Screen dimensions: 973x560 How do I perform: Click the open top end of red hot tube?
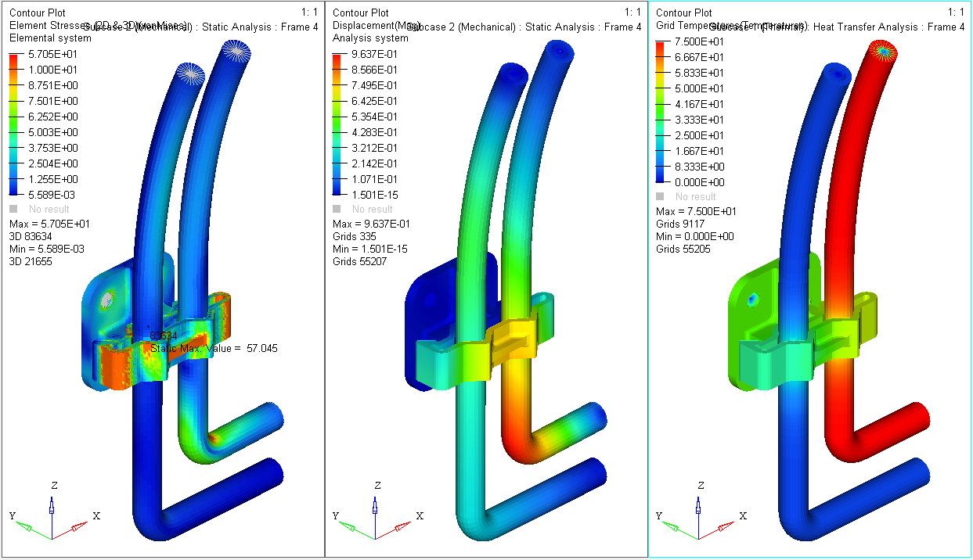883,50
